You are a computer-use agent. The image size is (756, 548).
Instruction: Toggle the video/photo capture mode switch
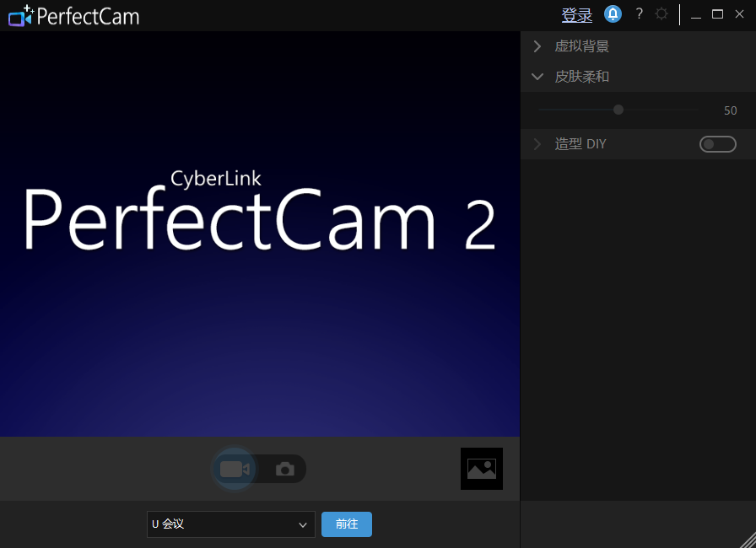pos(259,469)
